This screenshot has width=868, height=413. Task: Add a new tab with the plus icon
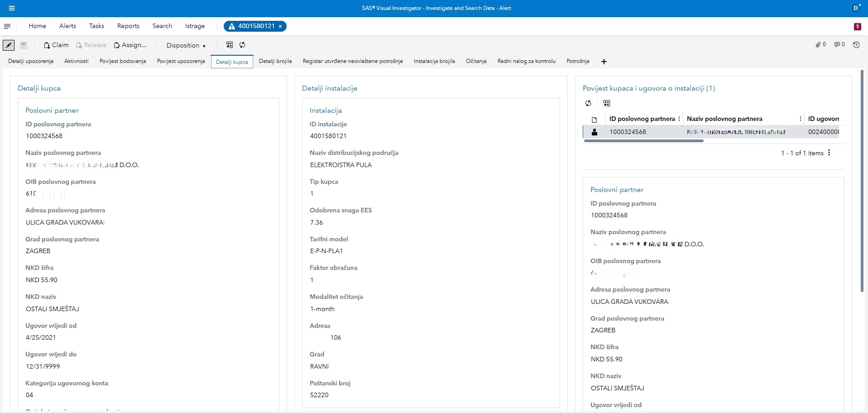point(604,62)
